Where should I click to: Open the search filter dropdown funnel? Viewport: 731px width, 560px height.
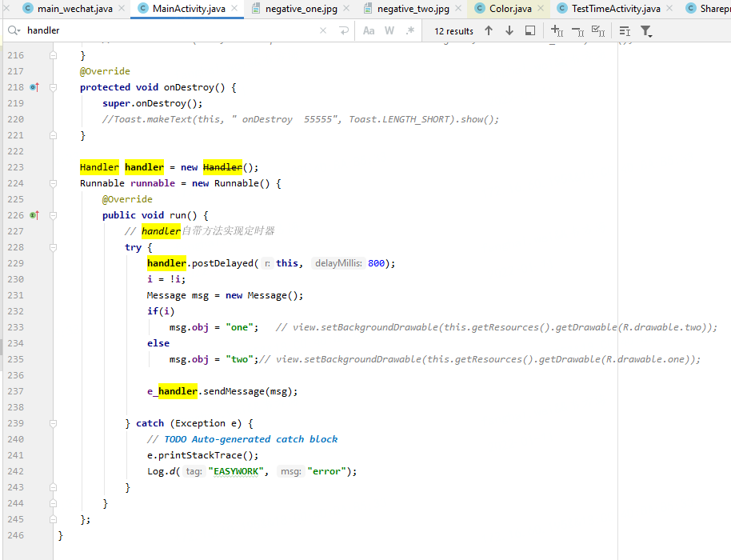pos(646,30)
